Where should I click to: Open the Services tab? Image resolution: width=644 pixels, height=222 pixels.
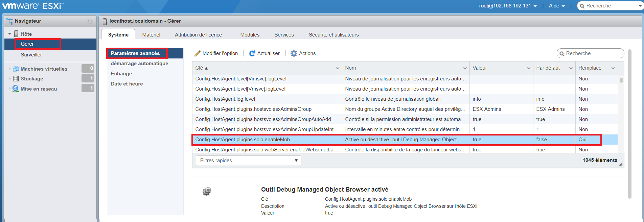284,34
